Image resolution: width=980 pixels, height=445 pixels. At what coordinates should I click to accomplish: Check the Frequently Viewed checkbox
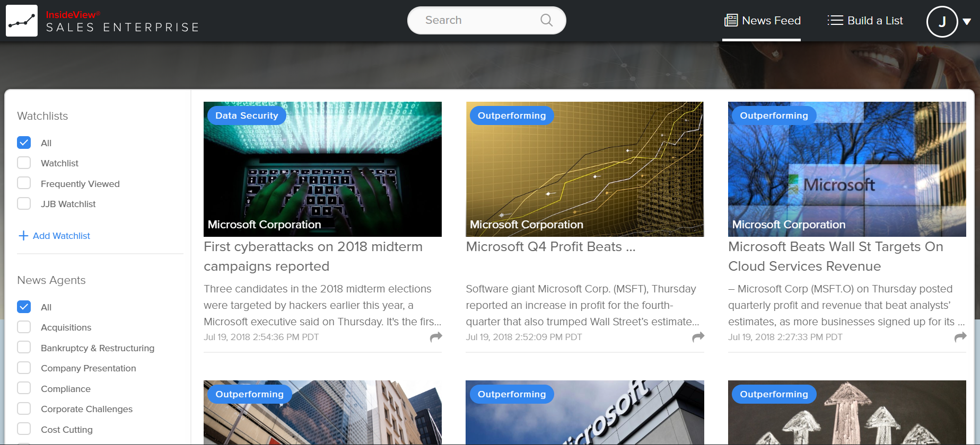tap(24, 183)
